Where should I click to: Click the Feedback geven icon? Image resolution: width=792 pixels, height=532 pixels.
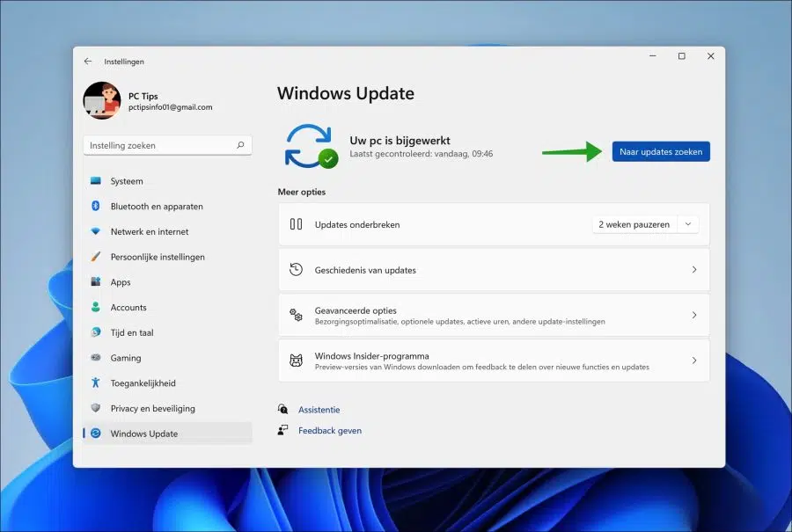click(x=282, y=429)
